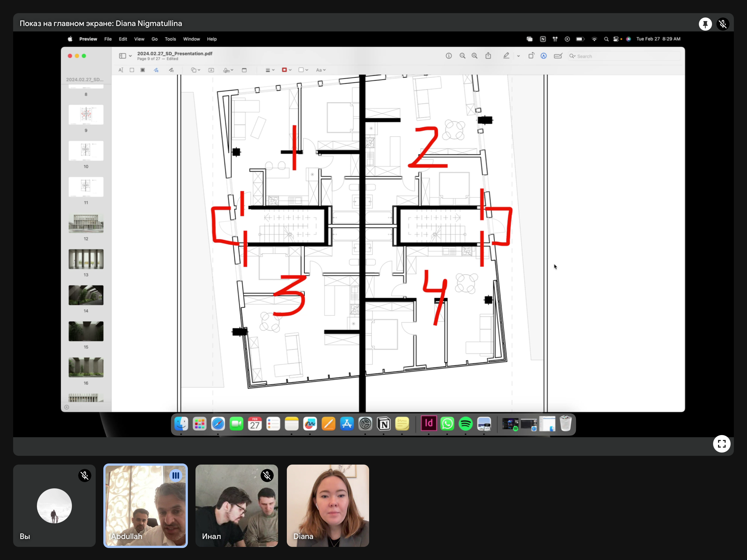Screen dimensions: 747x560
Task: Open the Border Color dropdown
Action: click(x=286, y=70)
